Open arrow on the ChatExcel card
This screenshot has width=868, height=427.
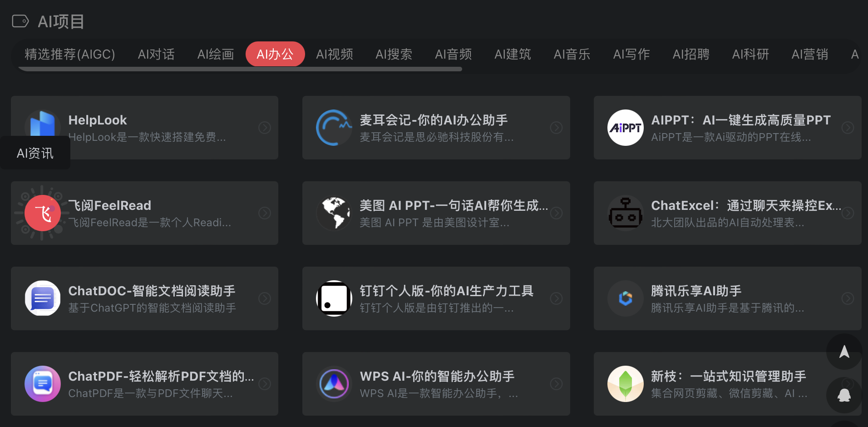[x=848, y=213]
